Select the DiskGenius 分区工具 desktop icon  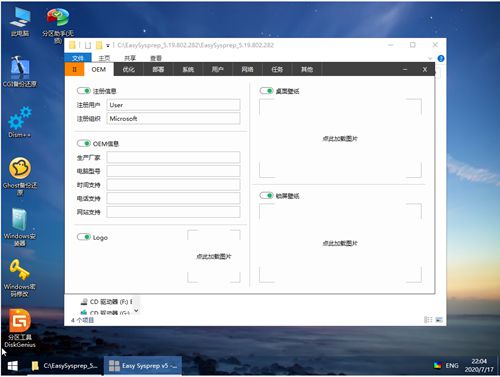point(20,328)
